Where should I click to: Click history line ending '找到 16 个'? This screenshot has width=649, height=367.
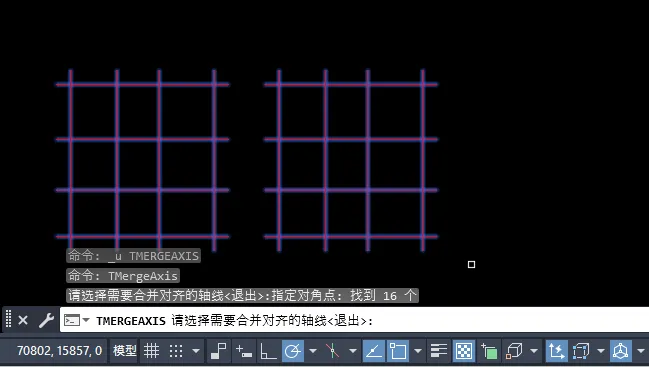tap(243, 295)
